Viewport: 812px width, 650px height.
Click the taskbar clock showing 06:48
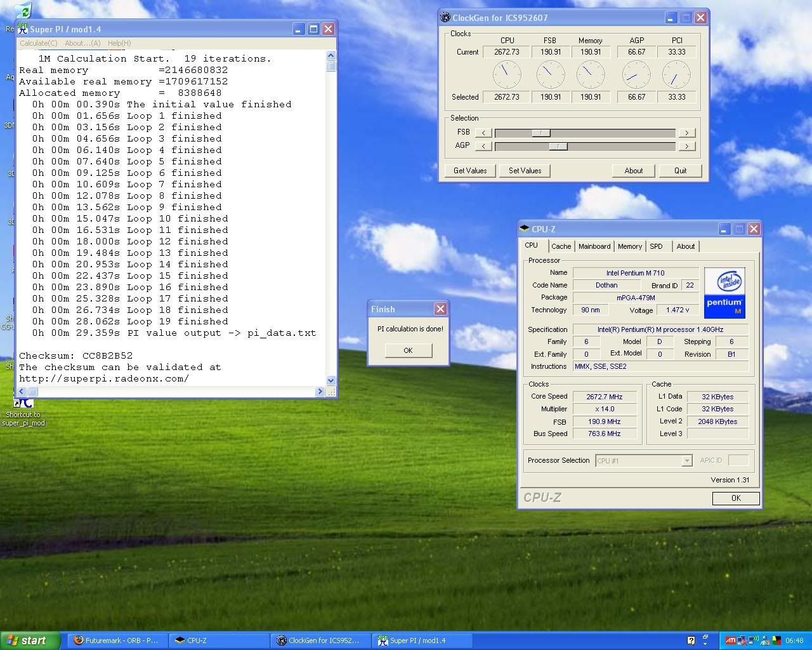pyautogui.click(x=794, y=640)
